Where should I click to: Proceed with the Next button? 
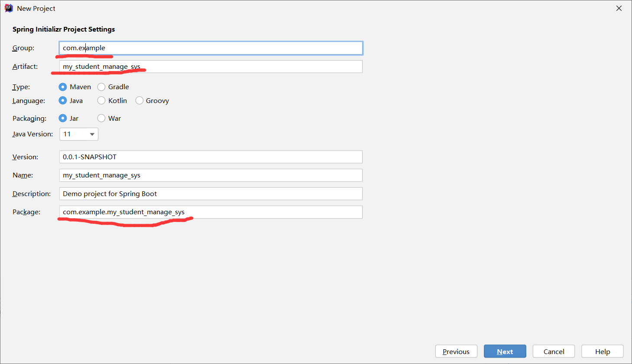coord(505,351)
